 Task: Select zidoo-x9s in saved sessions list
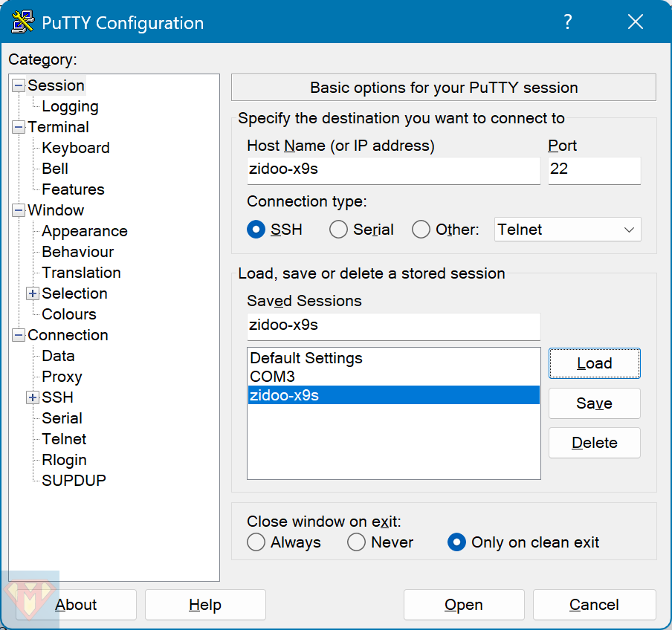tap(393, 395)
